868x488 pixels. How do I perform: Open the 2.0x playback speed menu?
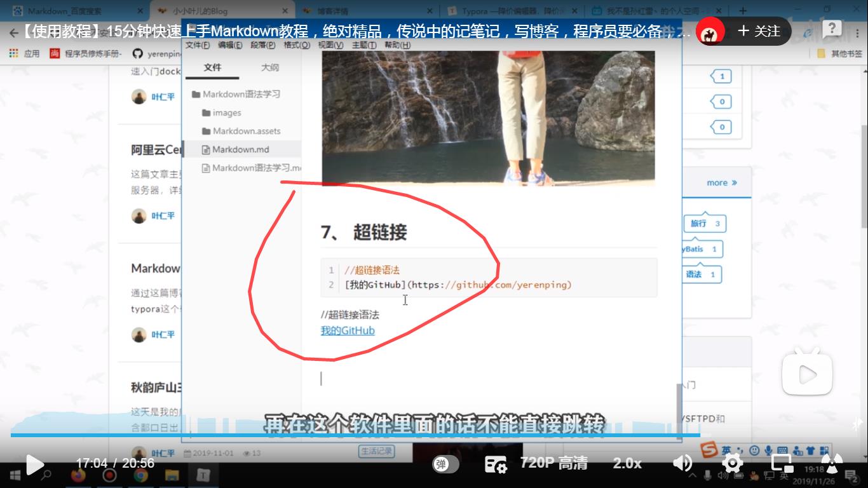coord(627,463)
